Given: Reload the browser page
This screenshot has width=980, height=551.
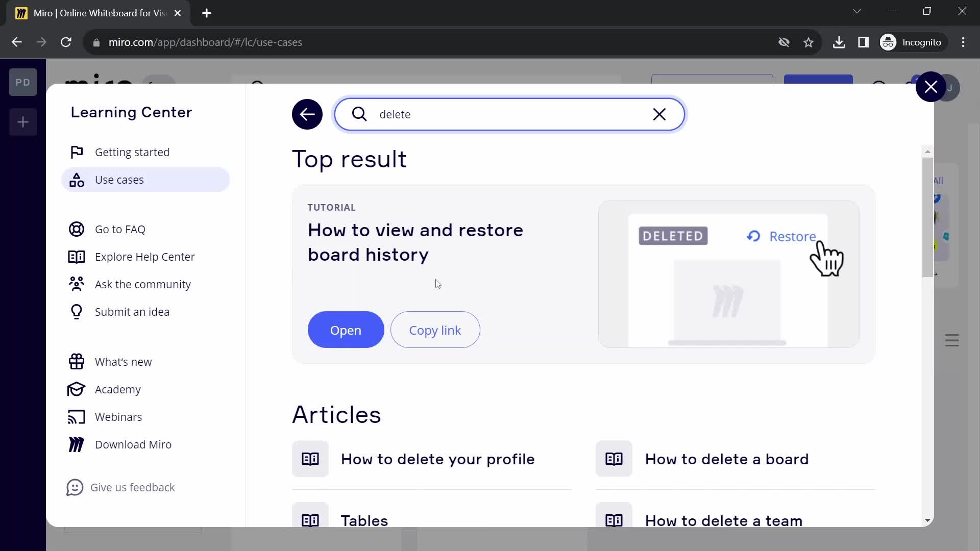Looking at the screenshot, I should pos(66,42).
